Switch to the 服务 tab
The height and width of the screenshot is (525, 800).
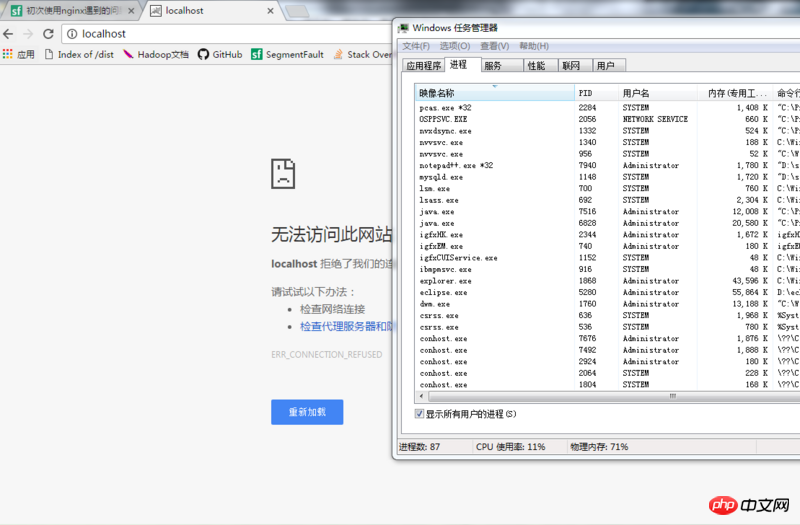[502, 65]
